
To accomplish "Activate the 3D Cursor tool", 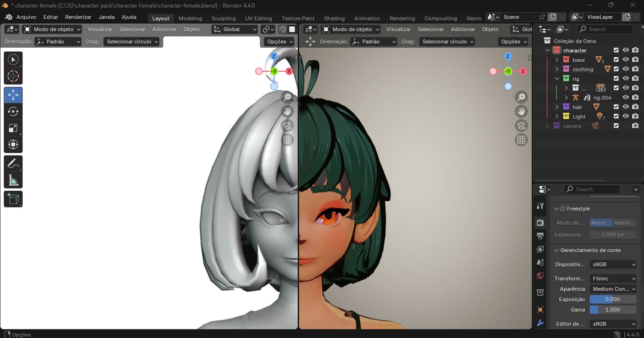I will (x=13, y=76).
